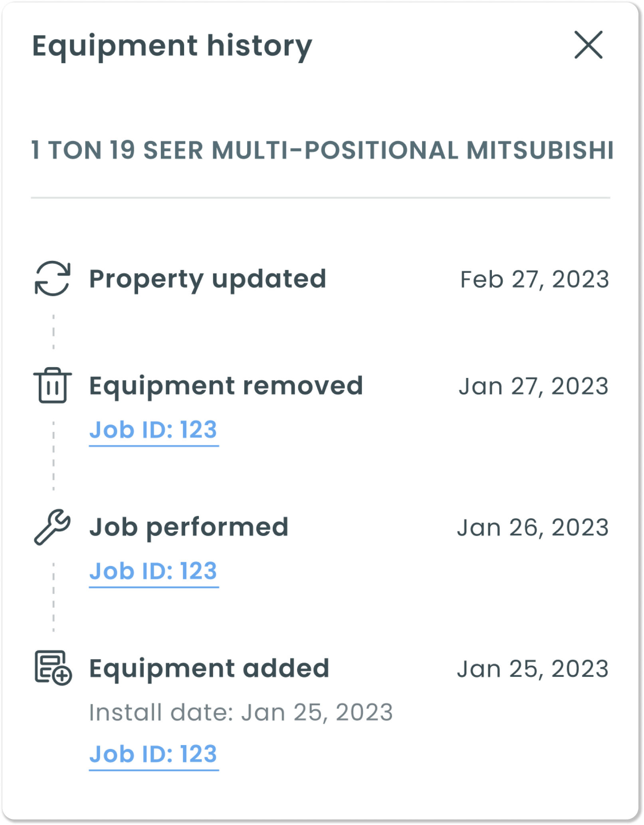Image resolution: width=644 pixels, height=825 pixels.
Task: Click the Feb 27, 2023 date
Action: pyautogui.click(x=535, y=279)
